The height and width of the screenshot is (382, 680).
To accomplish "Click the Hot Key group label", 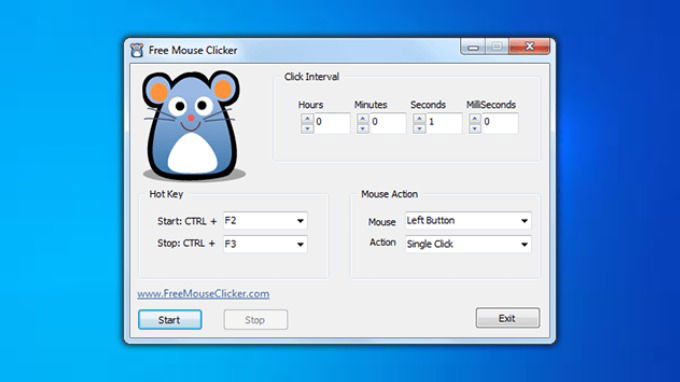I will pos(166,194).
